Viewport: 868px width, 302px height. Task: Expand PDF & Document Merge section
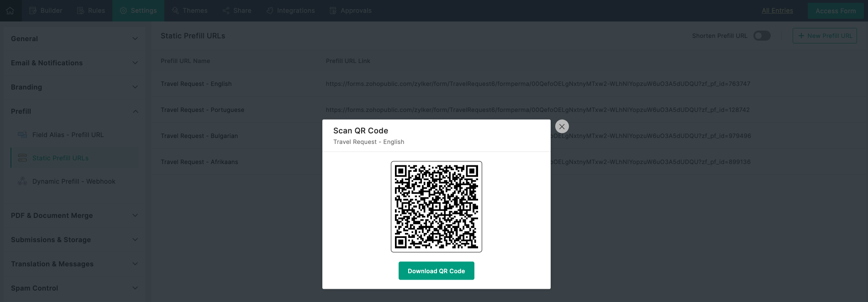[135, 216]
